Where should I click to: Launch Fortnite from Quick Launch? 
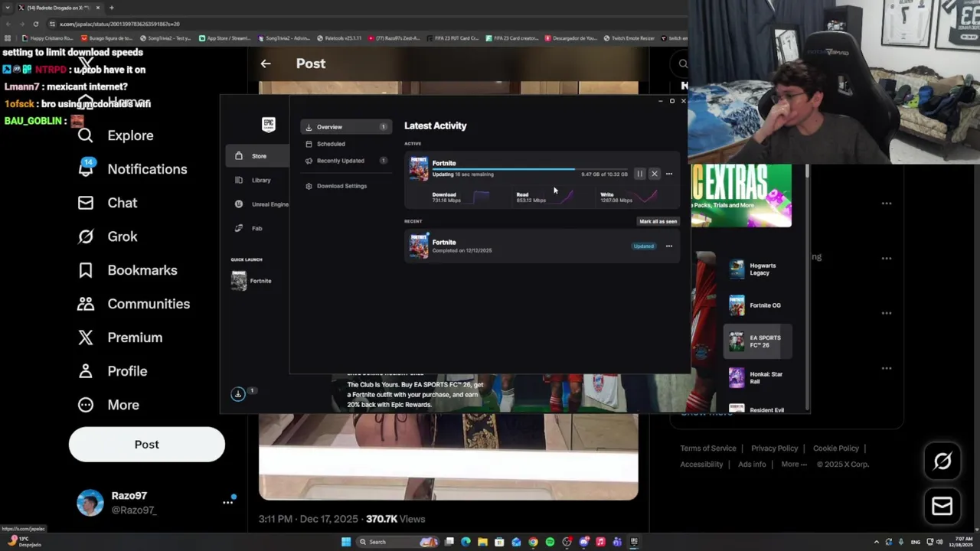[253, 281]
